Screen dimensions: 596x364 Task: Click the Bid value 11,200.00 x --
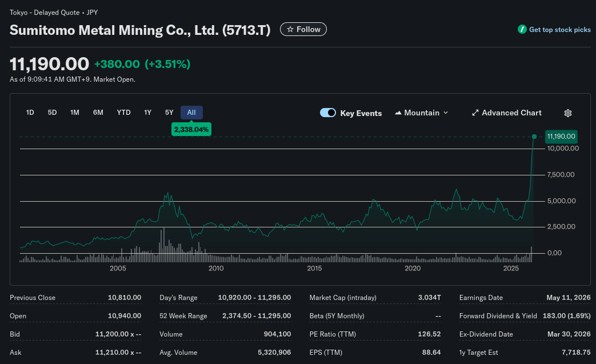[x=118, y=334]
